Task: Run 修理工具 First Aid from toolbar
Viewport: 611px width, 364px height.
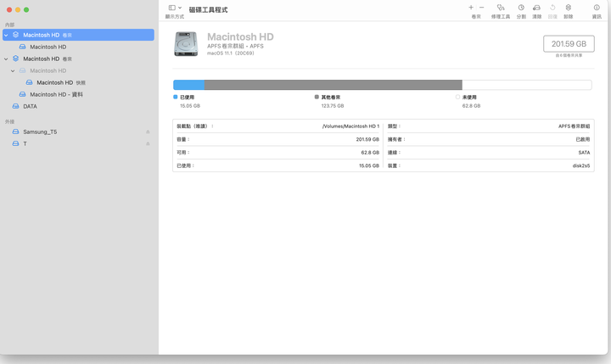Action: point(501,8)
